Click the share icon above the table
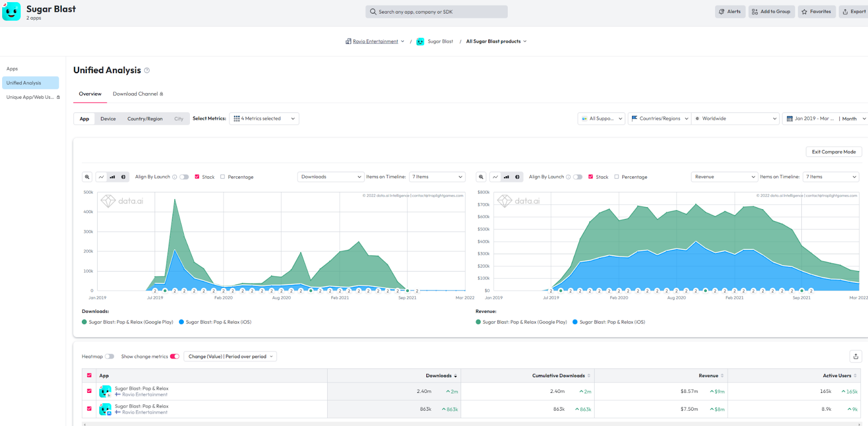 (x=856, y=356)
